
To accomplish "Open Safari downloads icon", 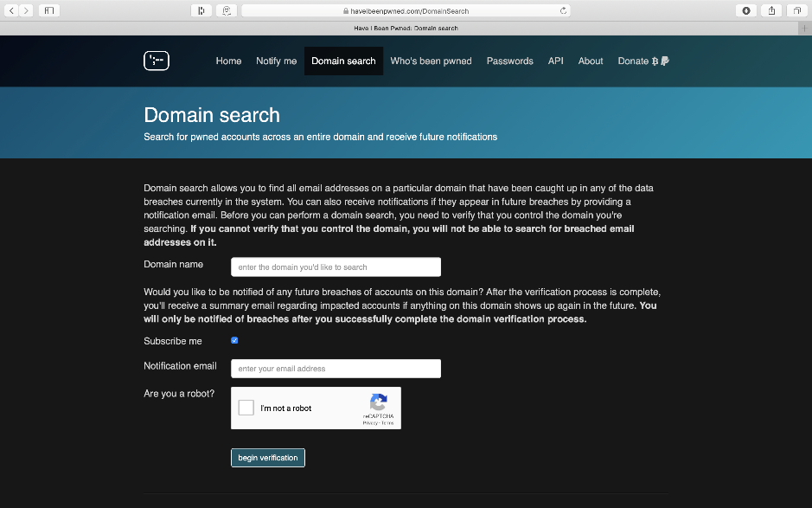I will coord(746,10).
